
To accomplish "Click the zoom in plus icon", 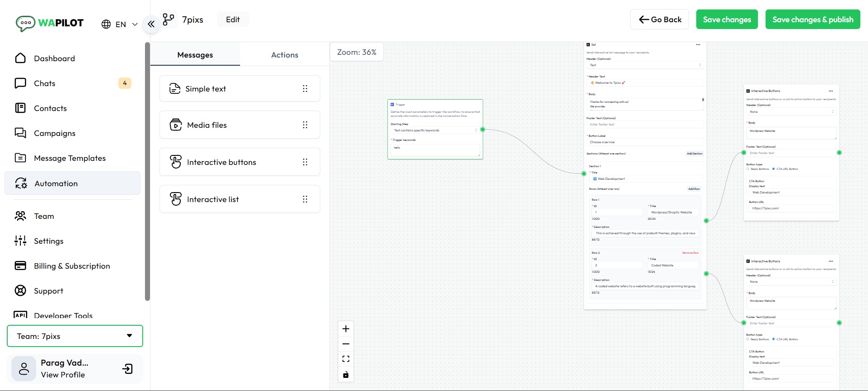I will tap(346, 329).
